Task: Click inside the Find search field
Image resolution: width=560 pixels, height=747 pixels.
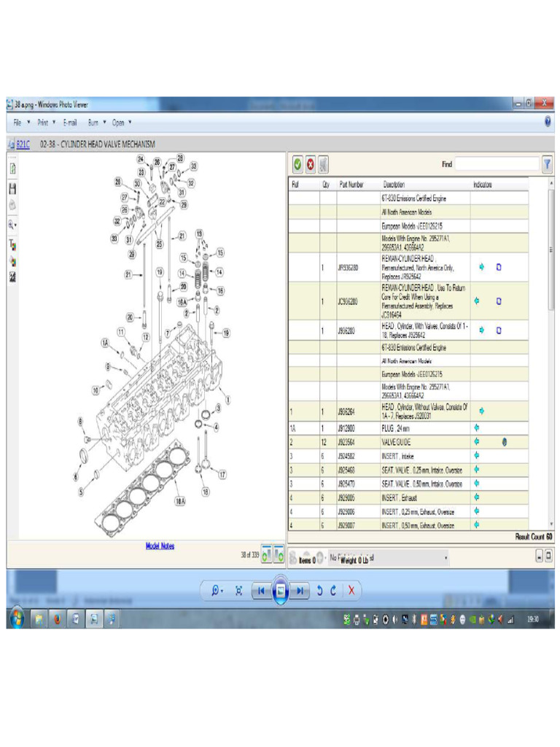Action: [497, 164]
